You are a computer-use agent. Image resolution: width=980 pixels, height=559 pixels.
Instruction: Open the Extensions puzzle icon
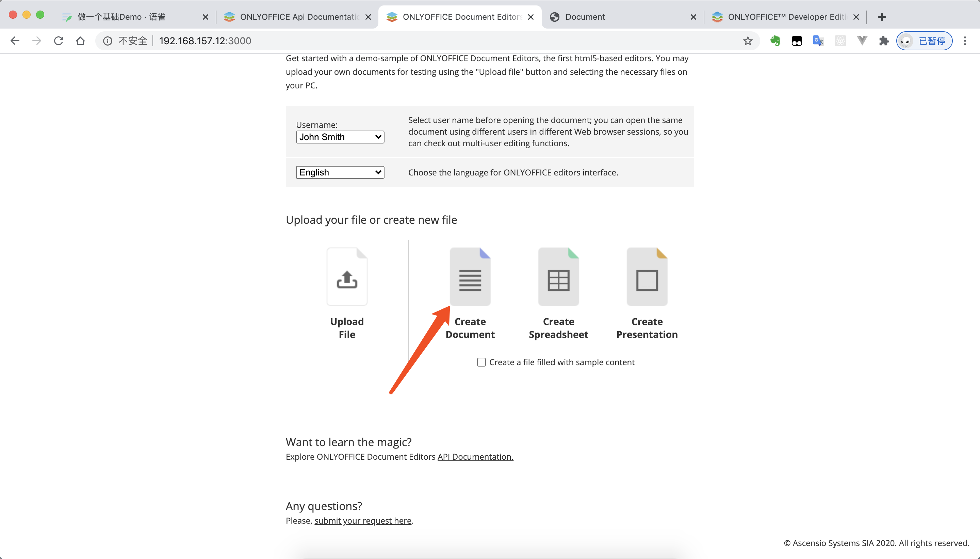point(884,41)
